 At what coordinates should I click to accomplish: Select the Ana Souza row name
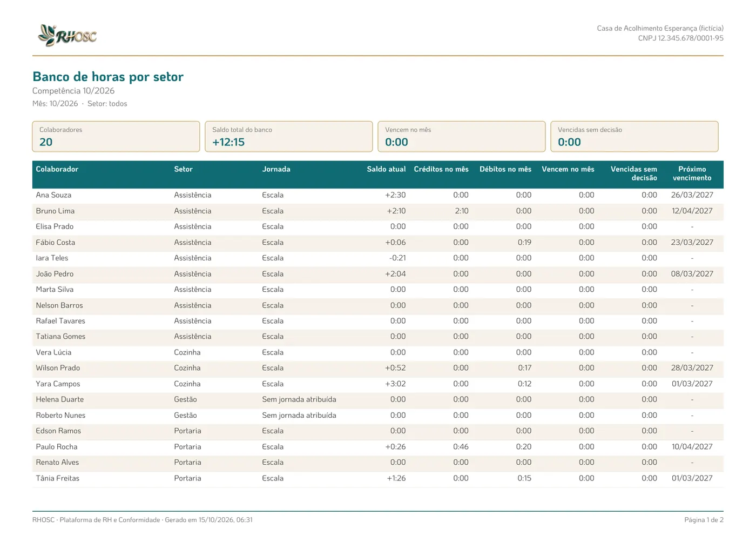(x=53, y=195)
